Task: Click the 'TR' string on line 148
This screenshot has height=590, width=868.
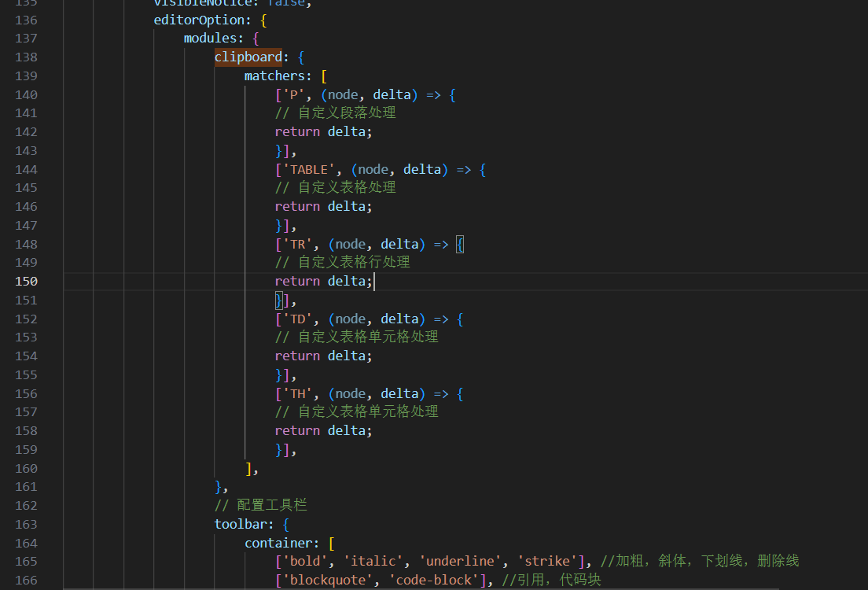Action: click(297, 245)
